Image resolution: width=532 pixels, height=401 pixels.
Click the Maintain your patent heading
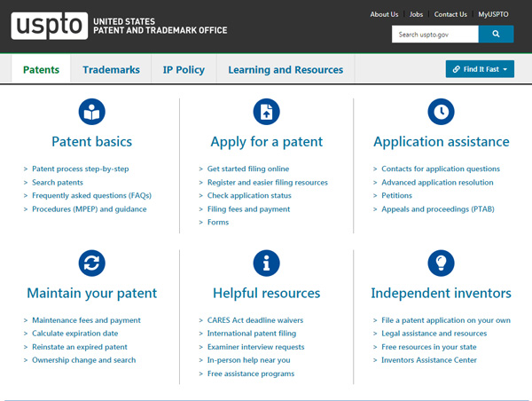tap(91, 293)
